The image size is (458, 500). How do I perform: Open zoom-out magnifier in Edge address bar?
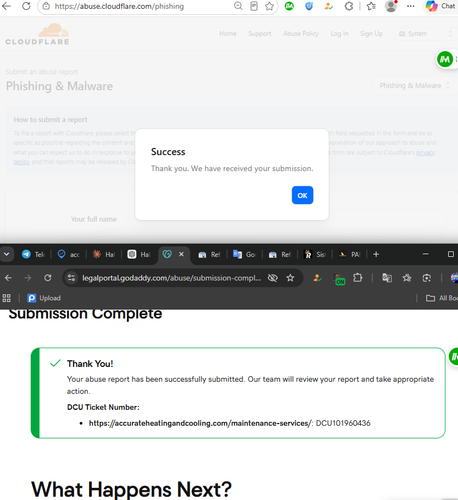238,6
